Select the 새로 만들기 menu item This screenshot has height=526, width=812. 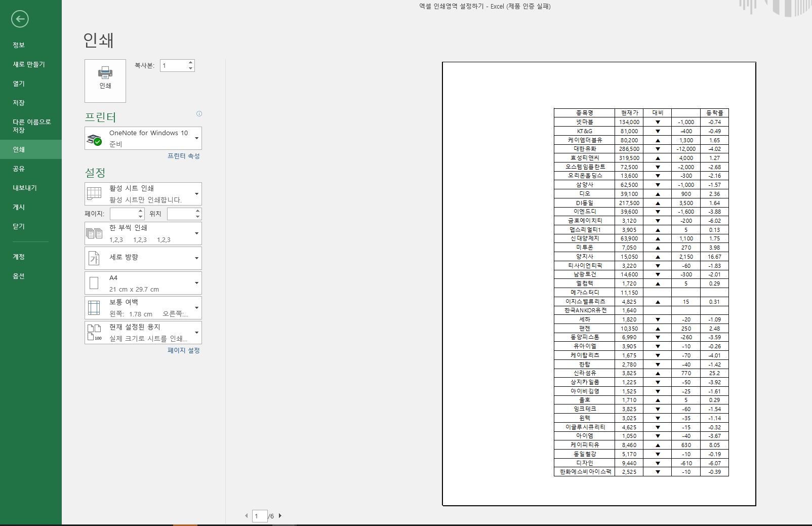click(31, 64)
